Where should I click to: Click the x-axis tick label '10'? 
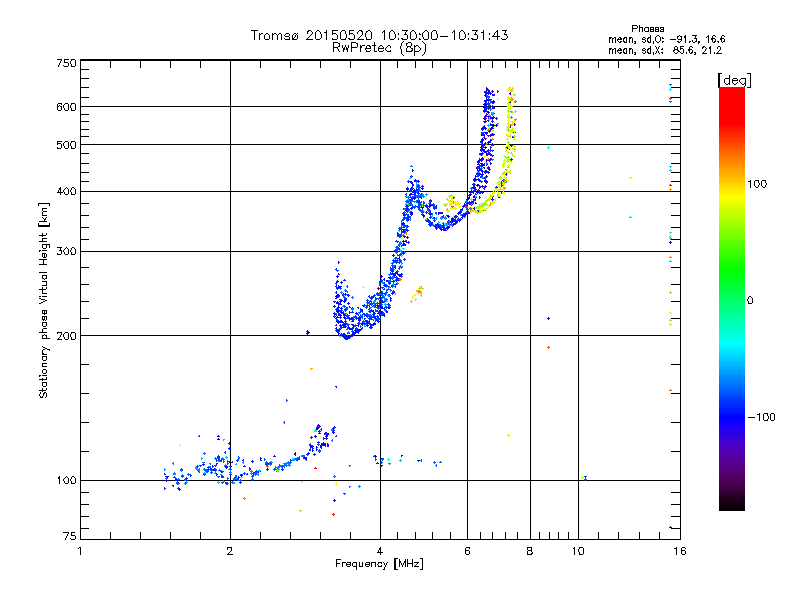[578, 551]
